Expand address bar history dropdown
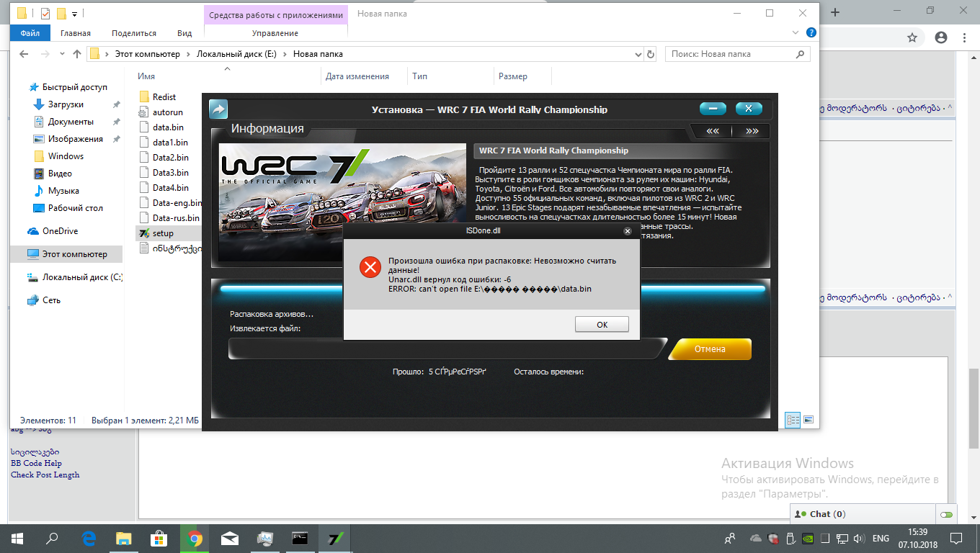 click(x=638, y=54)
